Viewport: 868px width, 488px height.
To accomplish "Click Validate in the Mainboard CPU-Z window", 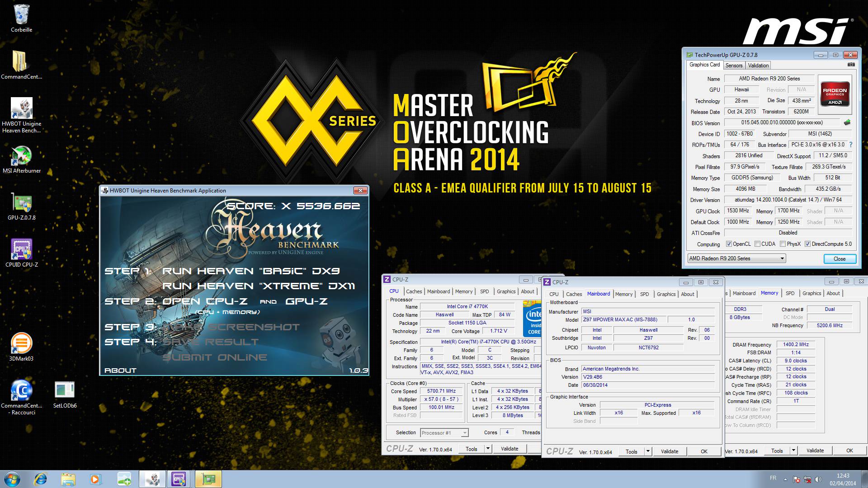I will [670, 451].
